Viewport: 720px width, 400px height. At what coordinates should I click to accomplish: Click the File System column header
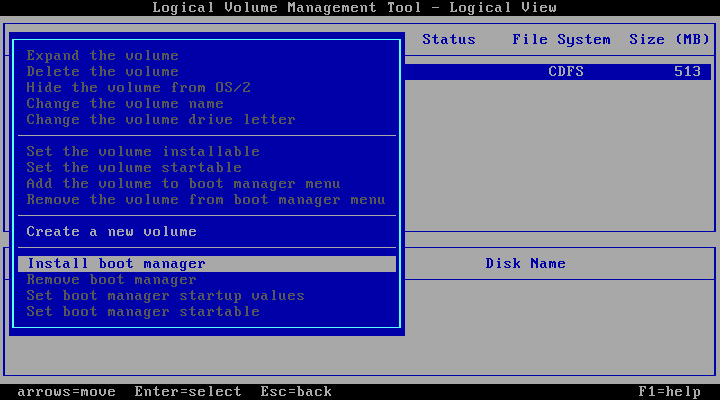pyautogui.click(x=561, y=39)
